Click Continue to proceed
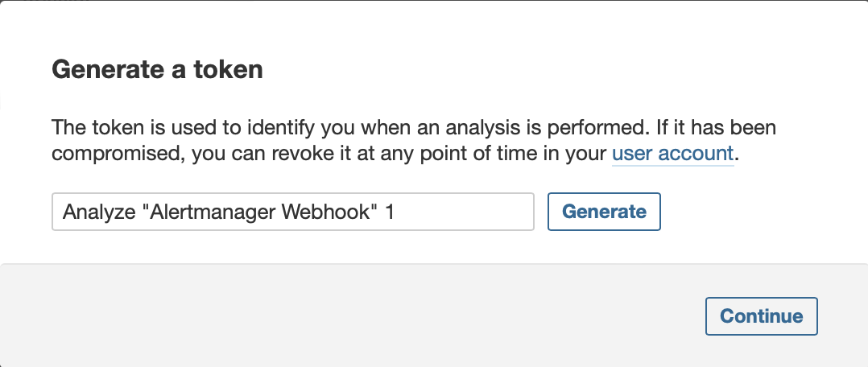 tap(761, 316)
